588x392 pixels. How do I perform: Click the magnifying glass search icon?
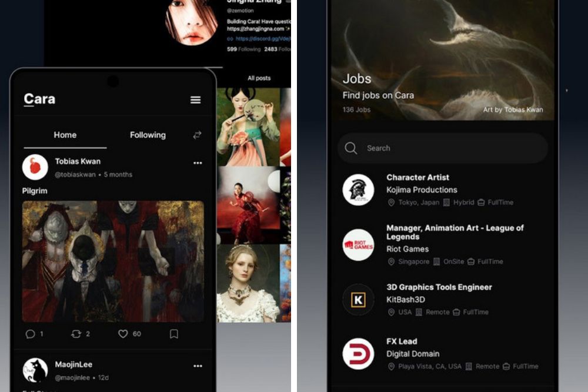click(x=351, y=148)
